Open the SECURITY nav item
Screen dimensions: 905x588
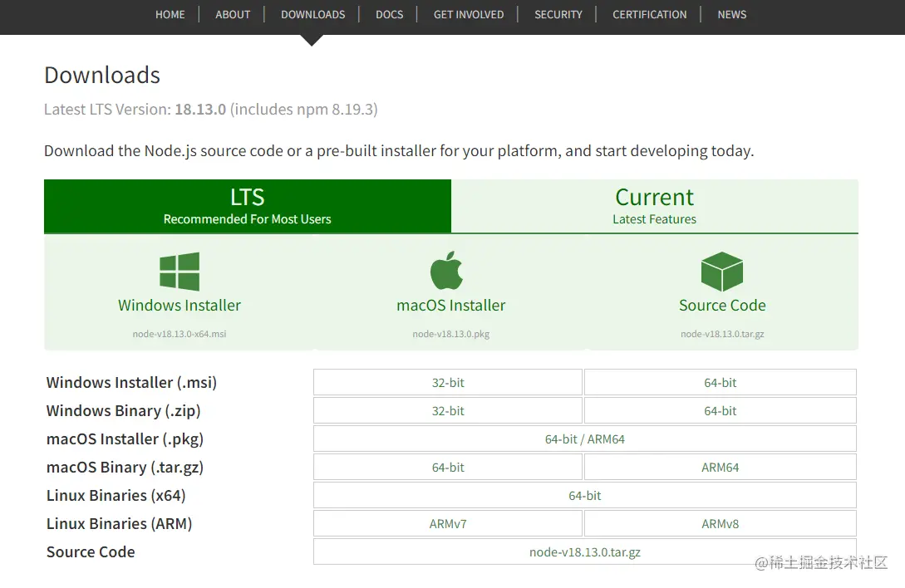(x=558, y=14)
